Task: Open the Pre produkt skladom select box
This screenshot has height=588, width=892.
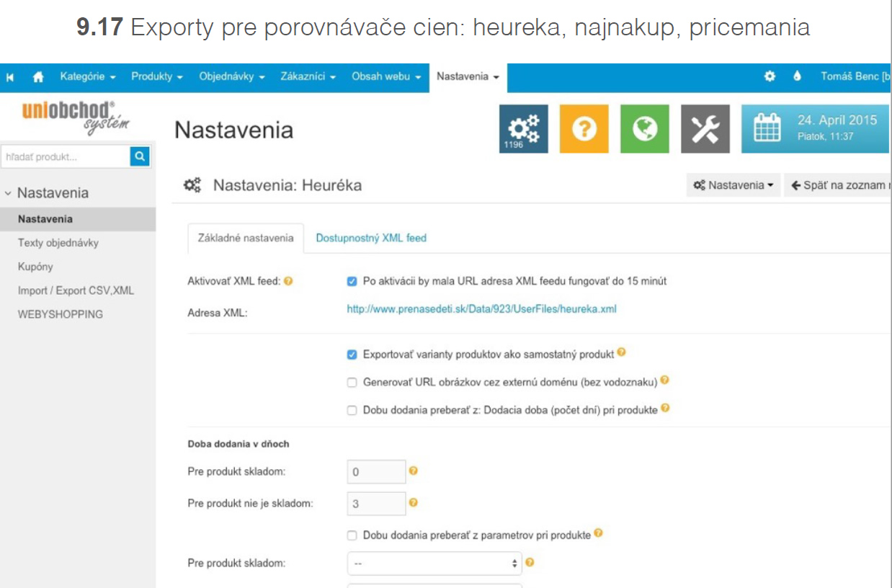Action: 434,563
